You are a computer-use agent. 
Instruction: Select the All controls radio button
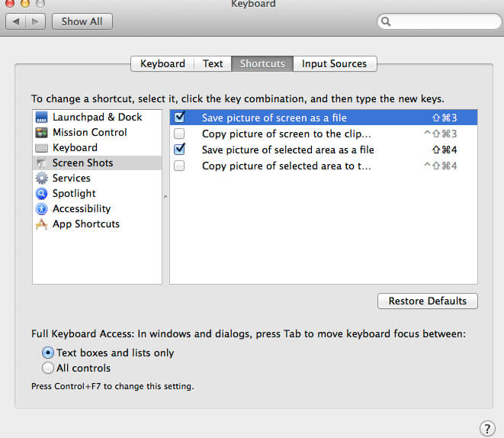48,369
